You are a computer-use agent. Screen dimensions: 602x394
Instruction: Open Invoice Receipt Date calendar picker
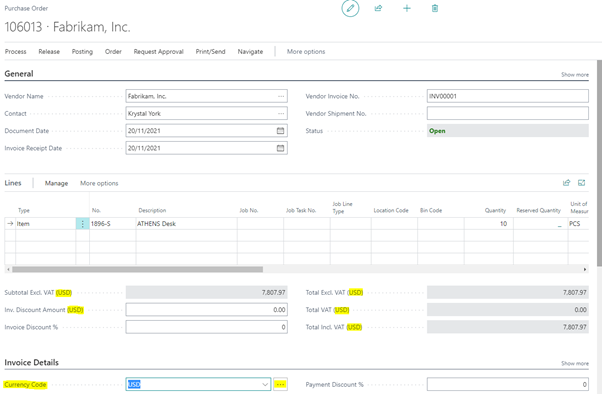[281, 148]
